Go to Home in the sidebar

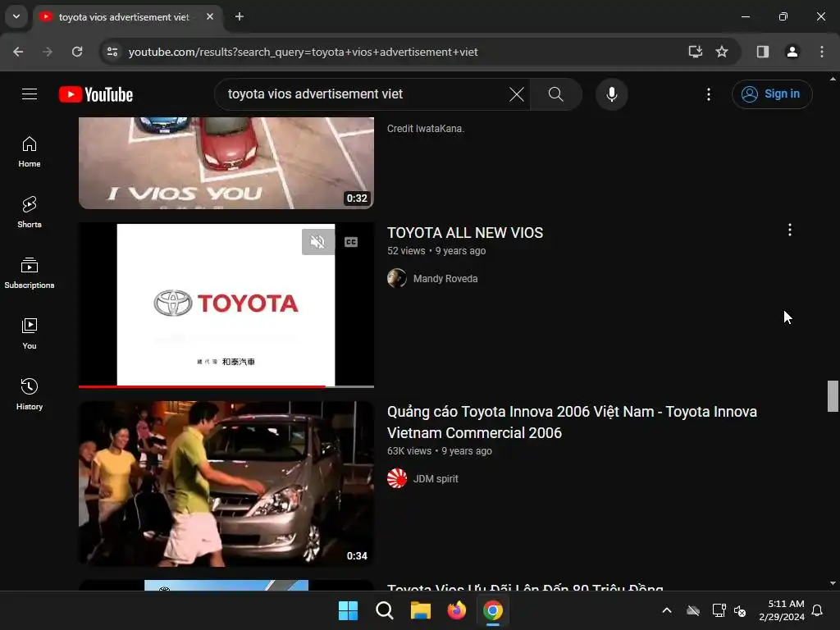[x=30, y=152]
